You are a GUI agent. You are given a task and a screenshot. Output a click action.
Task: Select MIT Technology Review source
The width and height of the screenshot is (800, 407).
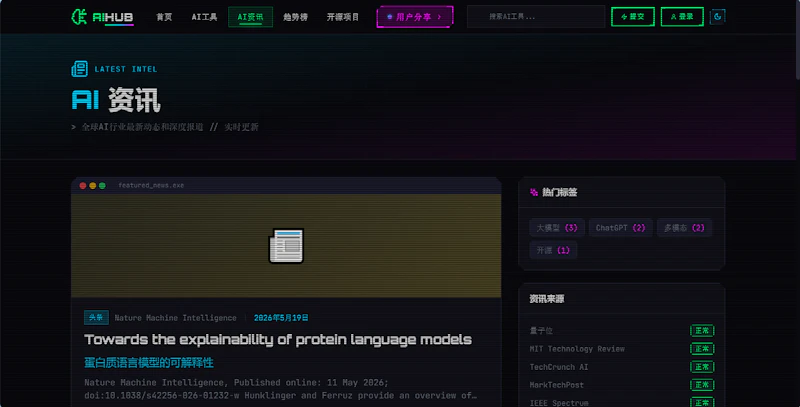577,349
